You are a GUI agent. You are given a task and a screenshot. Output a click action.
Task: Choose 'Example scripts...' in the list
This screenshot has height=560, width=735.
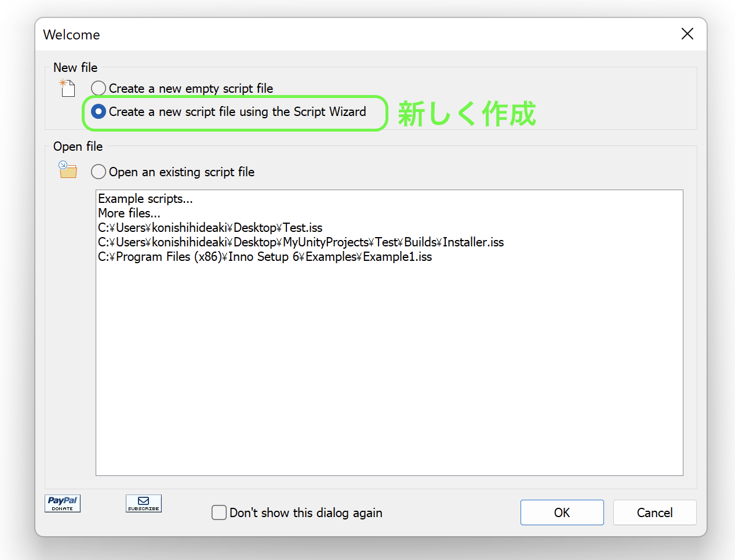click(145, 199)
